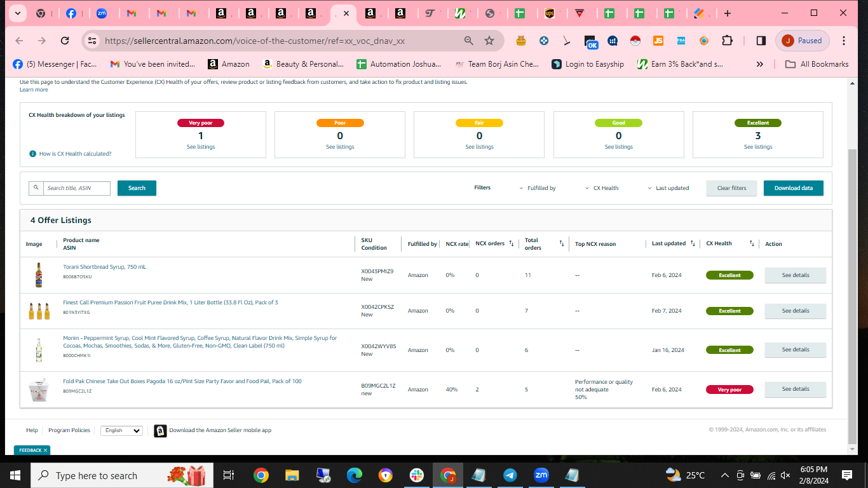Open a new browser tab

pos(728,13)
